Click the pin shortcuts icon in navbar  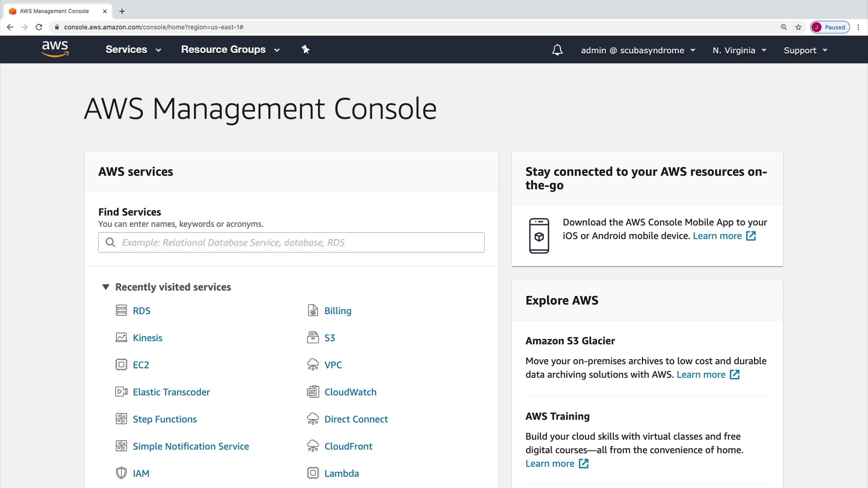coord(305,49)
